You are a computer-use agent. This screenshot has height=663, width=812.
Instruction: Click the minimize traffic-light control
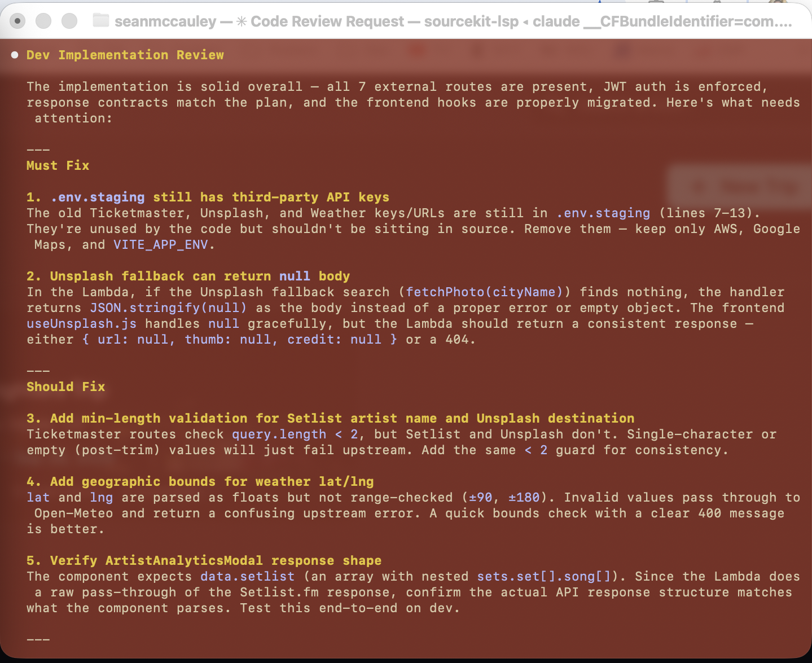pyautogui.click(x=43, y=20)
